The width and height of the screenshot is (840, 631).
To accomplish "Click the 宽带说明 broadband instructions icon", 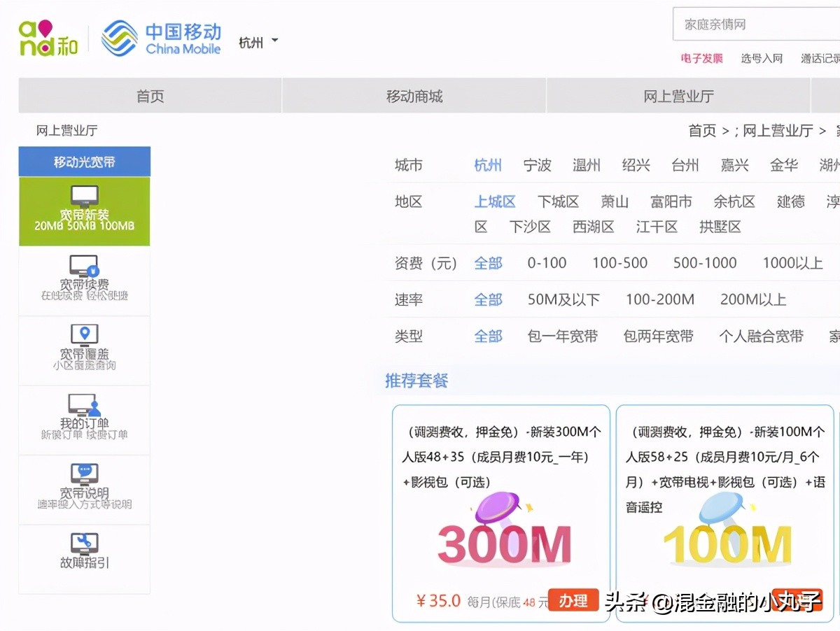I will pos(84,488).
